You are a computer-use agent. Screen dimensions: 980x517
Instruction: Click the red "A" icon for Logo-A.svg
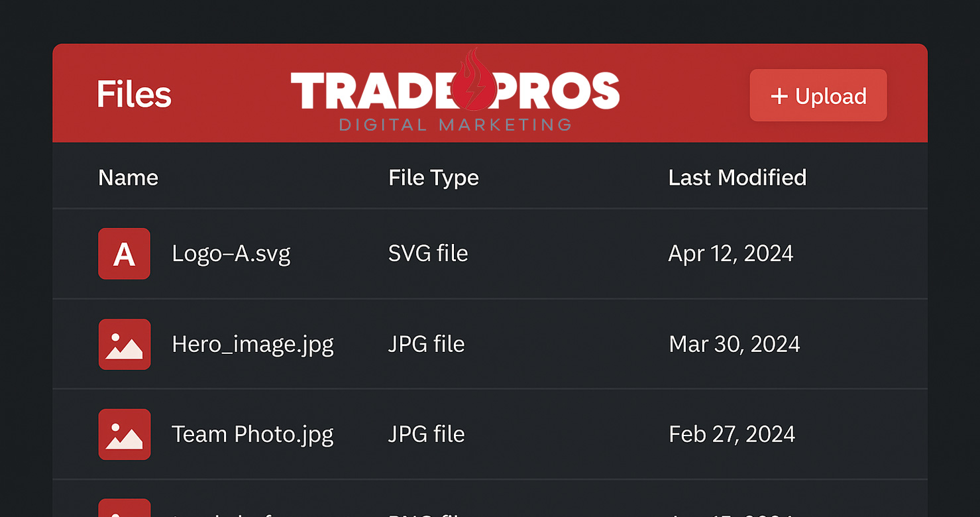[124, 254]
